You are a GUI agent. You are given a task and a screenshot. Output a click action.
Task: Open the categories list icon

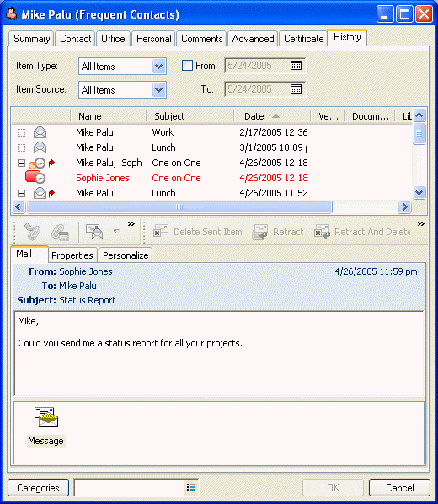(191, 488)
